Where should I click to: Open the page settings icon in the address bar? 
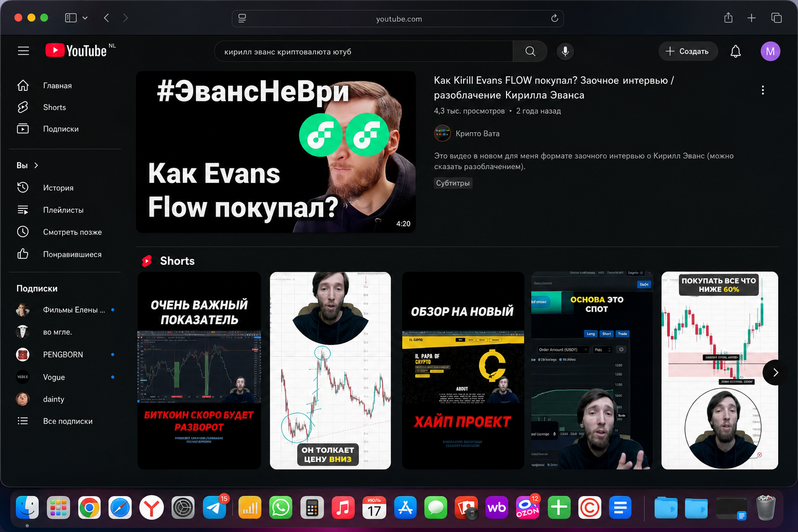point(242,18)
